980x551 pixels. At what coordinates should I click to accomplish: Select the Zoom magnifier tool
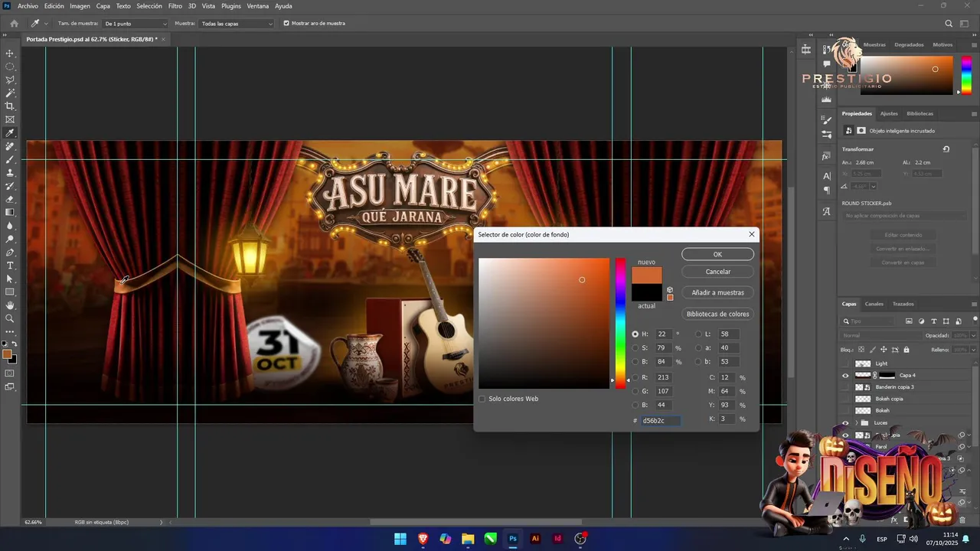[x=10, y=318]
